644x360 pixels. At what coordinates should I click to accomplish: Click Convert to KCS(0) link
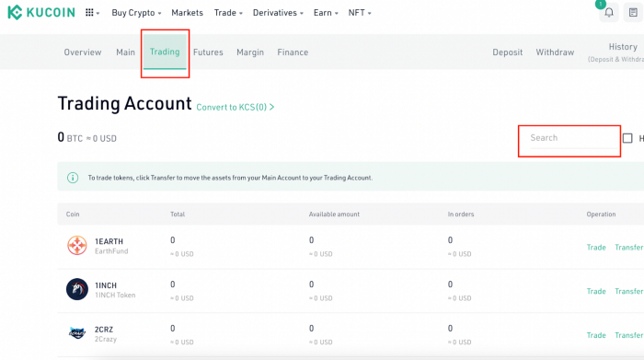click(x=236, y=107)
